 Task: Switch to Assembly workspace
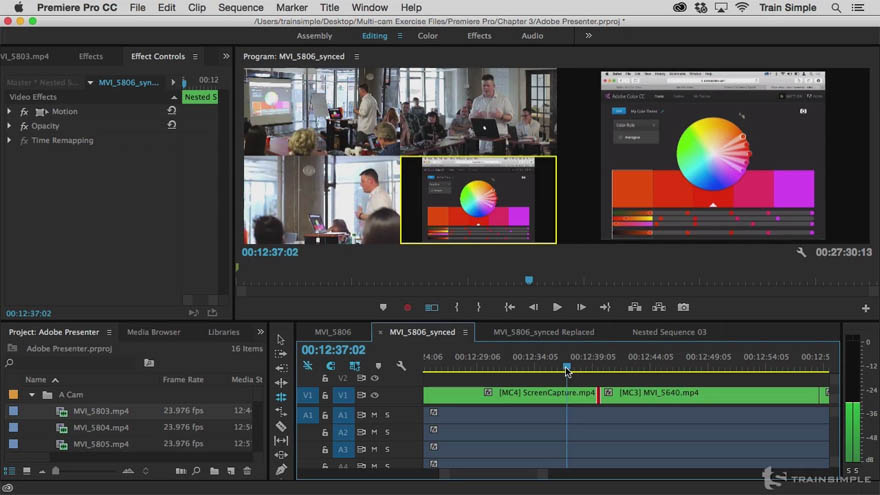pos(314,35)
